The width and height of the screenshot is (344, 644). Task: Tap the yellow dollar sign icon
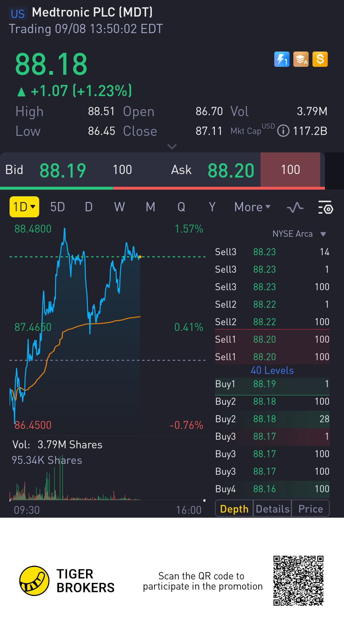pos(320,59)
